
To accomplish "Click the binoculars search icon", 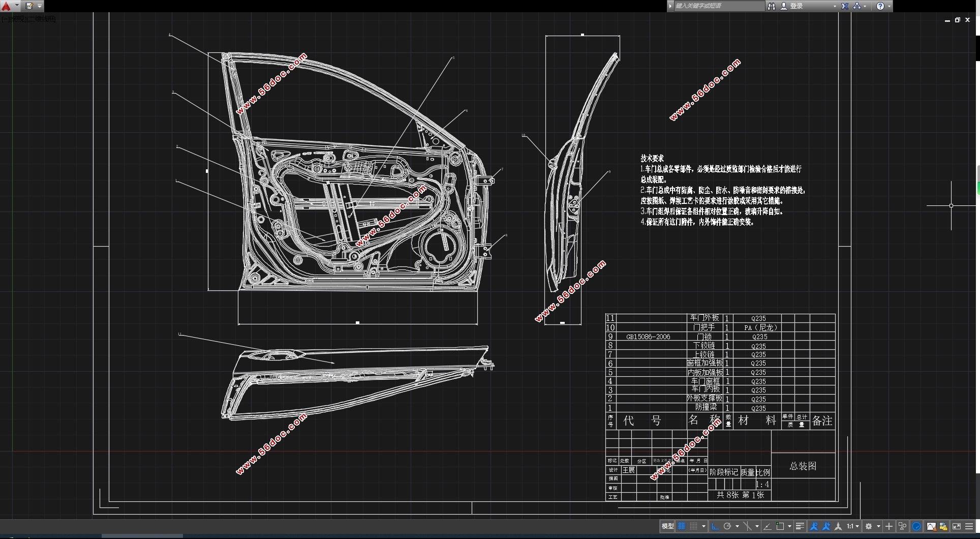I will click(771, 6).
